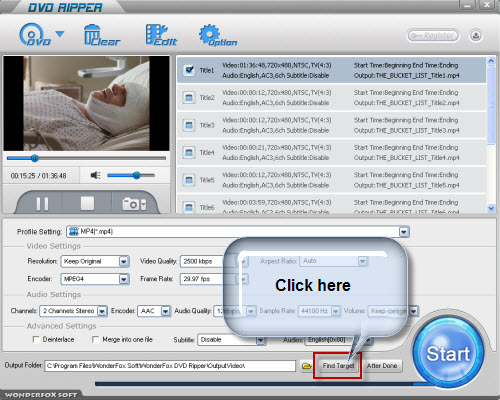This screenshot has width=500, height=400.
Task: Seek on the video progress slider
Action: [x=86, y=158]
